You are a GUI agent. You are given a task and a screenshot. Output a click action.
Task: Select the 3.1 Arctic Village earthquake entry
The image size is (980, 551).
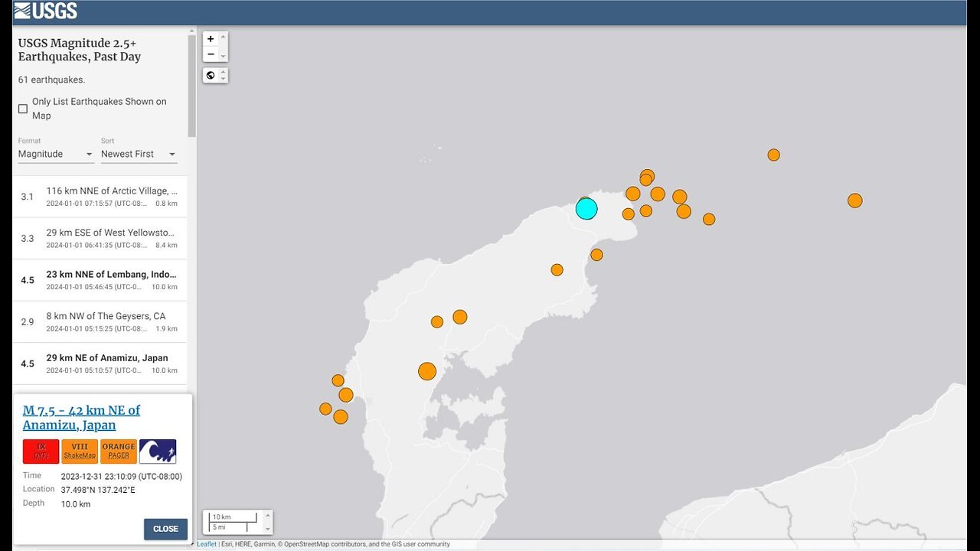[x=100, y=197]
